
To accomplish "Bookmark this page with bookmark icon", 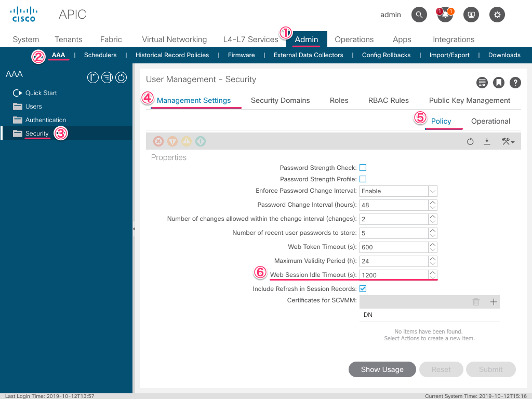I will pyautogui.click(x=498, y=83).
